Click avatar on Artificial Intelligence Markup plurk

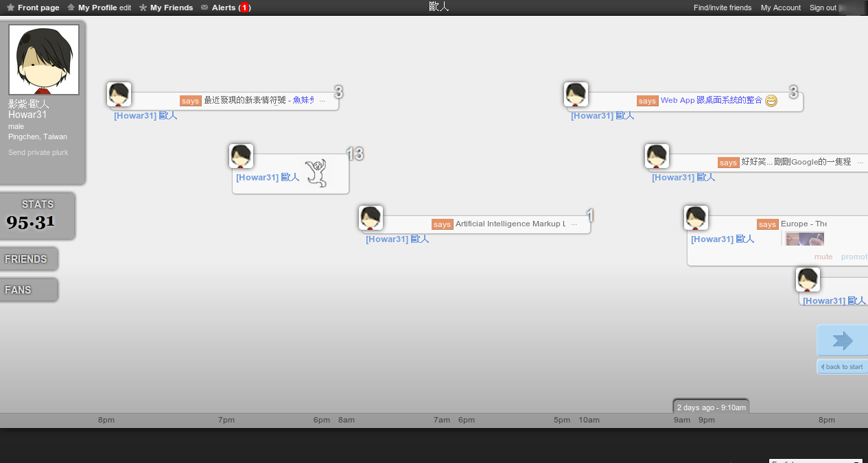pyautogui.click(x=371, y=218)
